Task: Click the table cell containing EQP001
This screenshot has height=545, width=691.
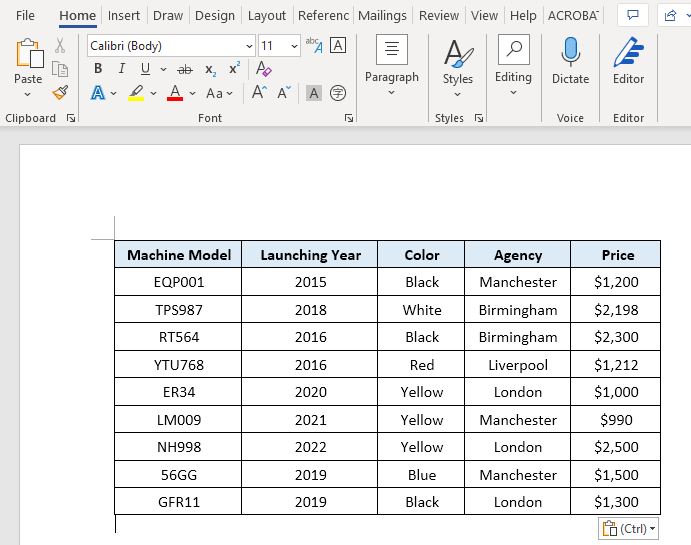Action: tap(178, 282)
